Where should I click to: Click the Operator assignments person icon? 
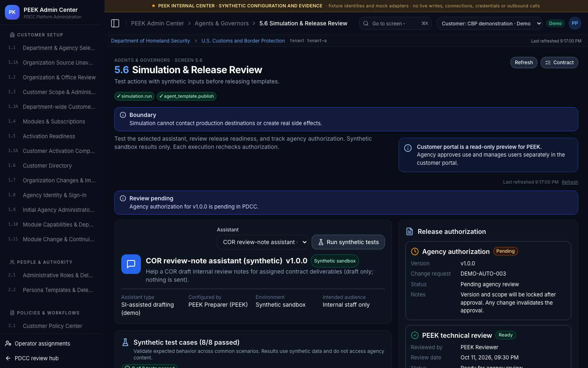(x=8, y=343)
